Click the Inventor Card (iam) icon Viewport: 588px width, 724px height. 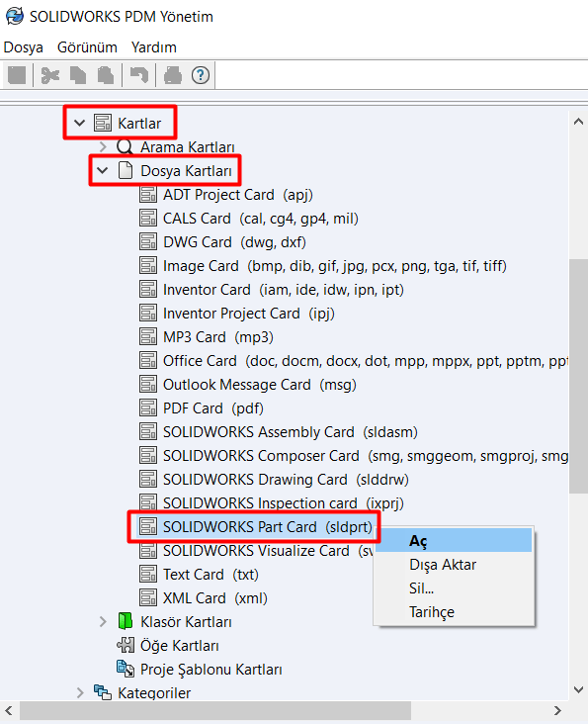click(147, 290)
